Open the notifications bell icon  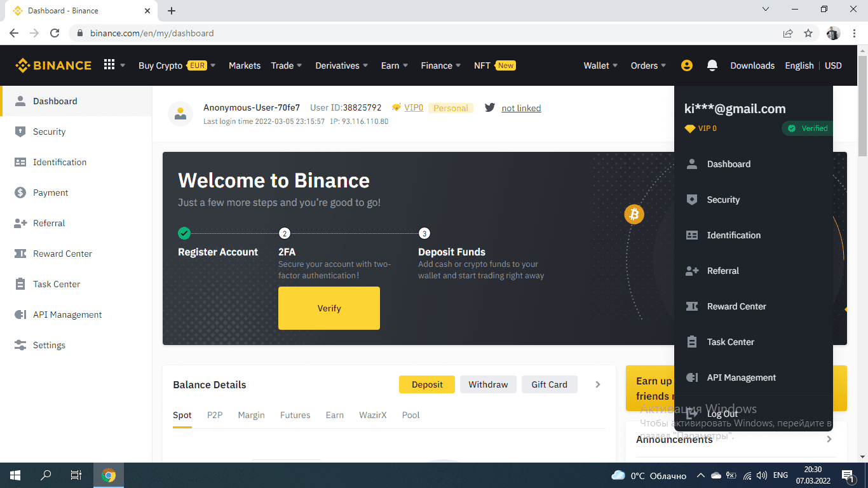tap(712, 65)
